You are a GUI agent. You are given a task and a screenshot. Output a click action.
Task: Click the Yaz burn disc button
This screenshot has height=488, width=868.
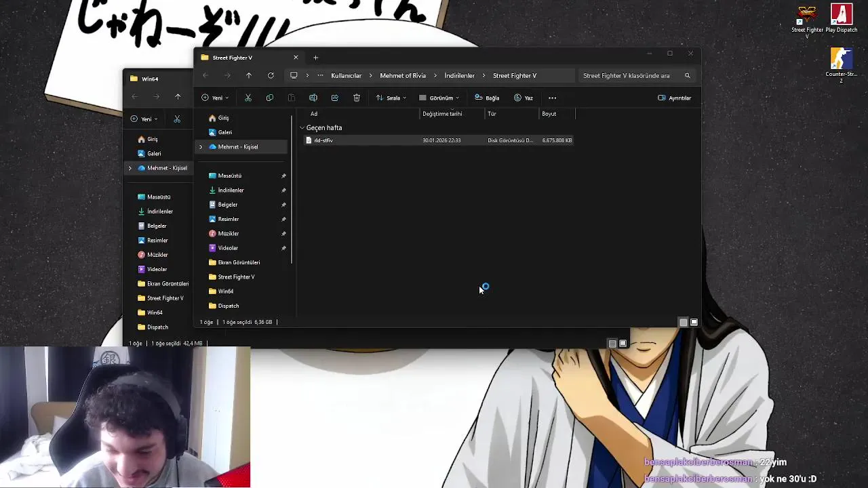[524, 98]
